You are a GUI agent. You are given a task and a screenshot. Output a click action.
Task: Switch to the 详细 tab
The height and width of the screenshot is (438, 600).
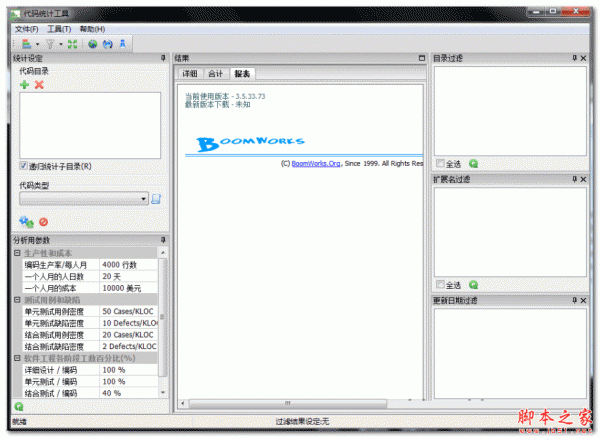[190, 73]
